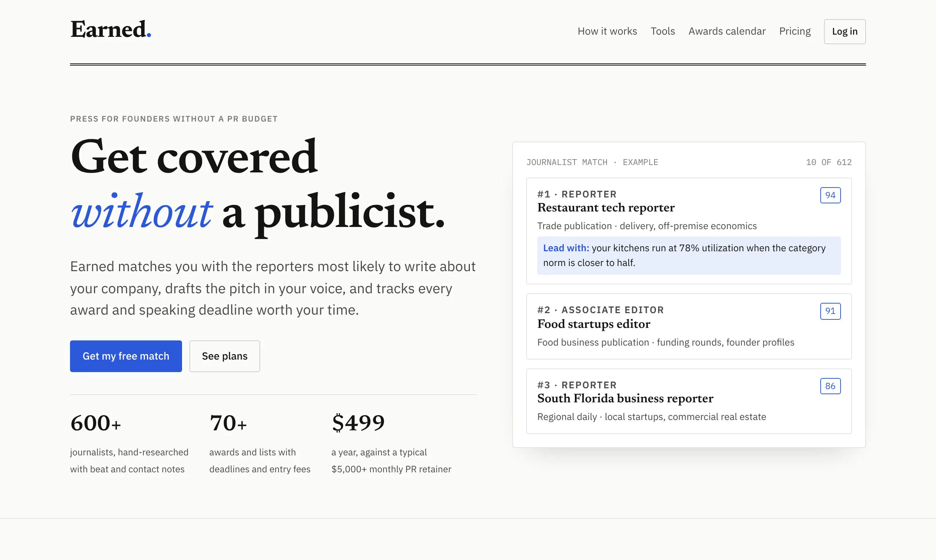Click 'Trade publication · delivery' description

647,226
